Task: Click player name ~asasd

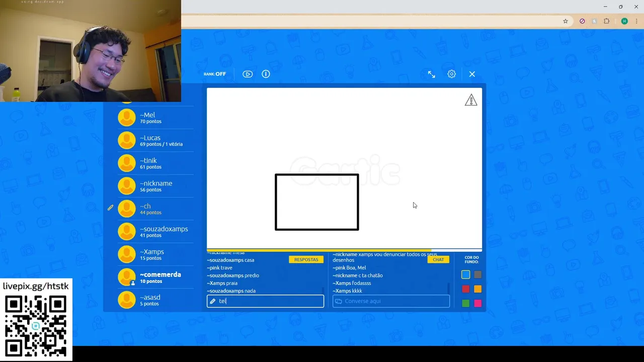Action: point(150,297)
